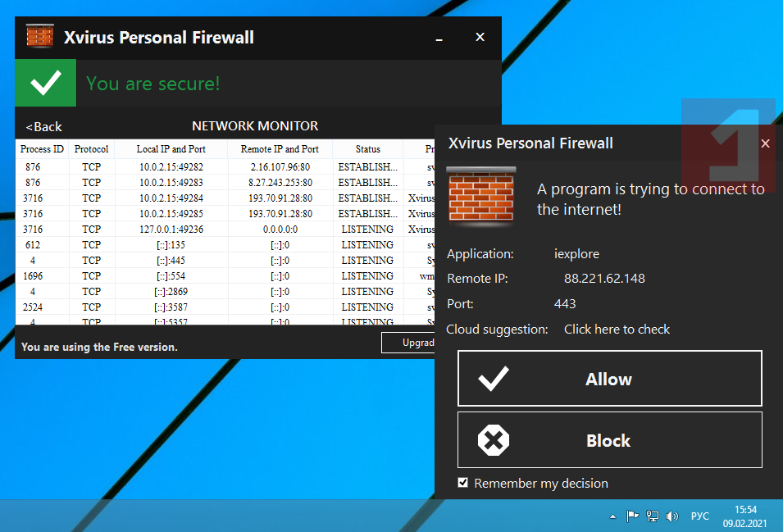This screenshot has width=783, height=532.
Task: Allow the iexplore connection
Action: tap(610, 378)
